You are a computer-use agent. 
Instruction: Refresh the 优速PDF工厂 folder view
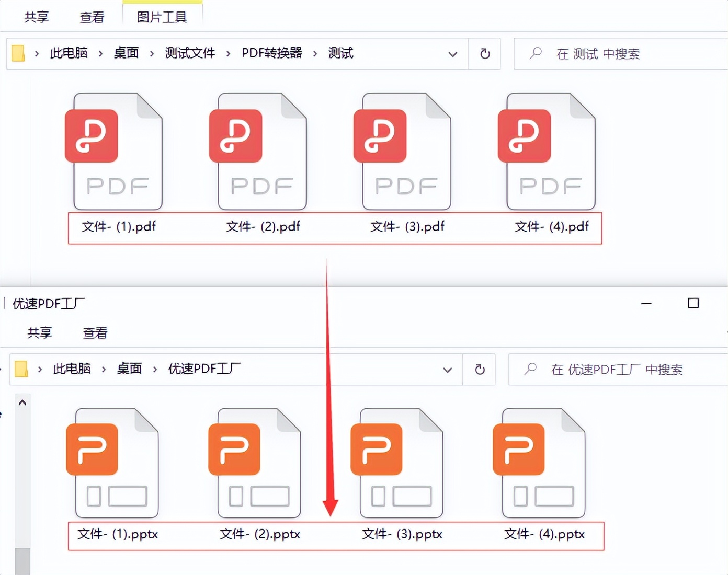click(480, 370)
